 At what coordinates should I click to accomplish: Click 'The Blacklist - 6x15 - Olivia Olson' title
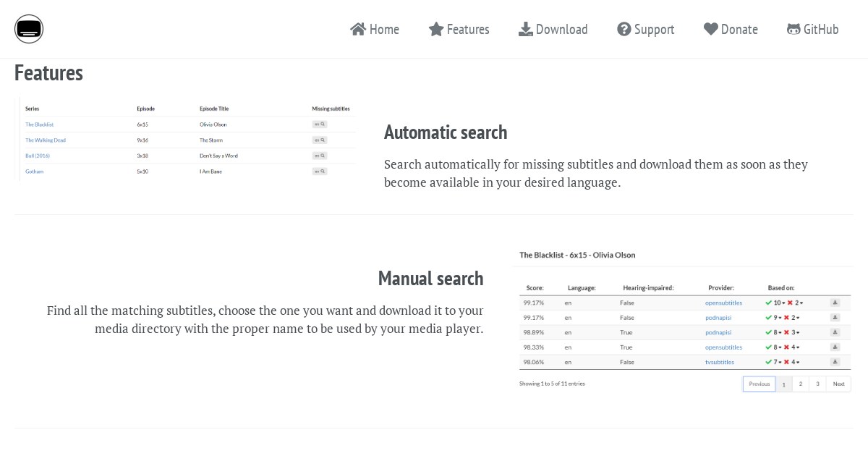tap(577, 255)
